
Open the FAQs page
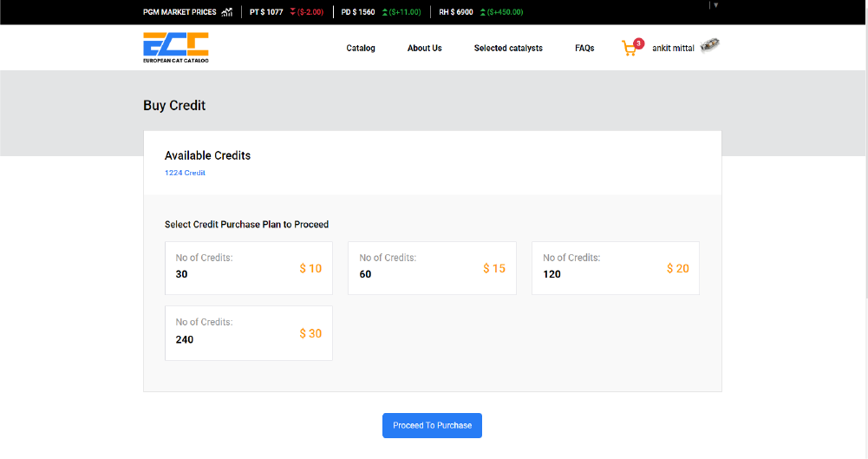tap(584, 49)
